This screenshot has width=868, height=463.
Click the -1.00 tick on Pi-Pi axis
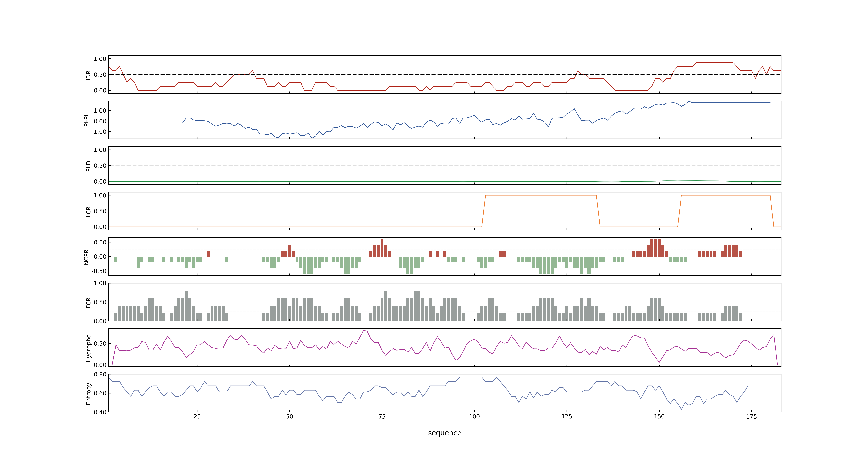pos(99,132)
